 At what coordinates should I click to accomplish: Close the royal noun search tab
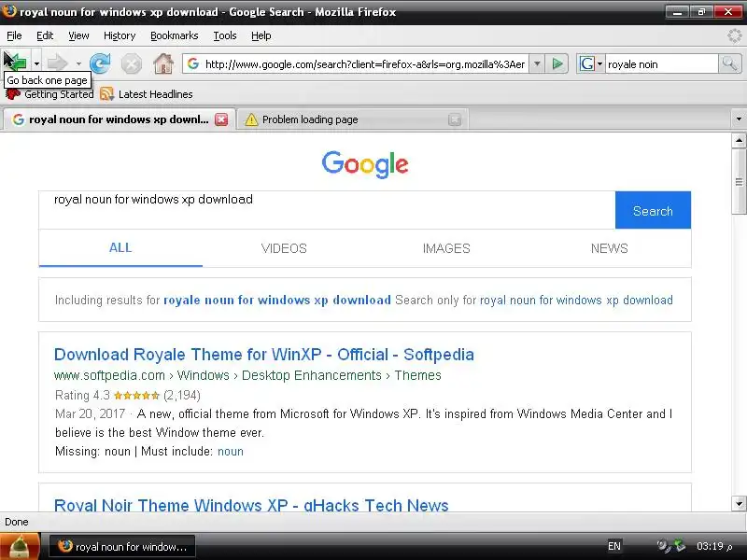(x=221, y=119)
